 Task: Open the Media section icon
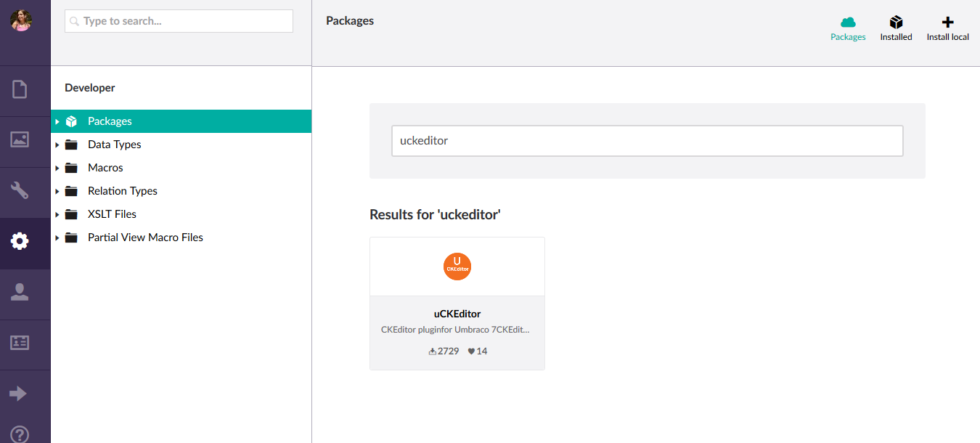click(x=20, y=139)
